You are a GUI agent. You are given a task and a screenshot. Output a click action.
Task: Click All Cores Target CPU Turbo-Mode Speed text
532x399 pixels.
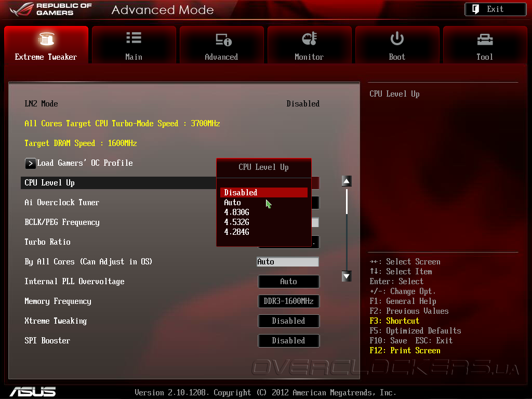click(122, 124)
